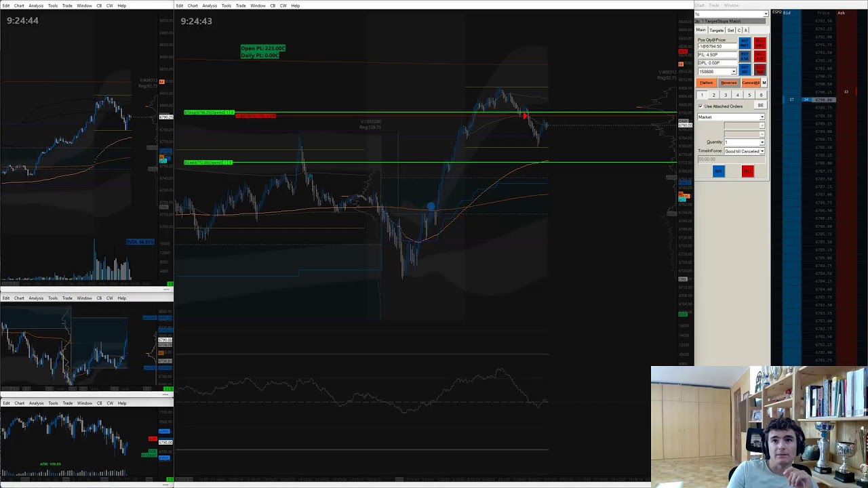Click the SELL ASK button
Image resolution: width=868 pixels, height=488 pixels.
(760, 56)
